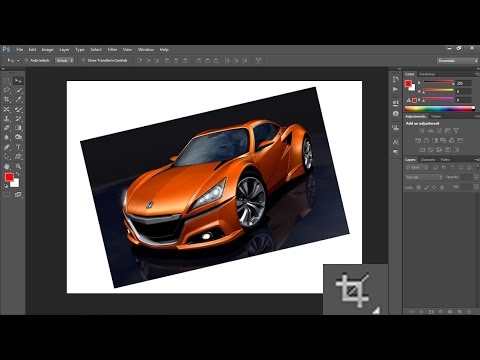
Task: Open the Window menu
Action: pyautogui.click(x=146, y=50)
